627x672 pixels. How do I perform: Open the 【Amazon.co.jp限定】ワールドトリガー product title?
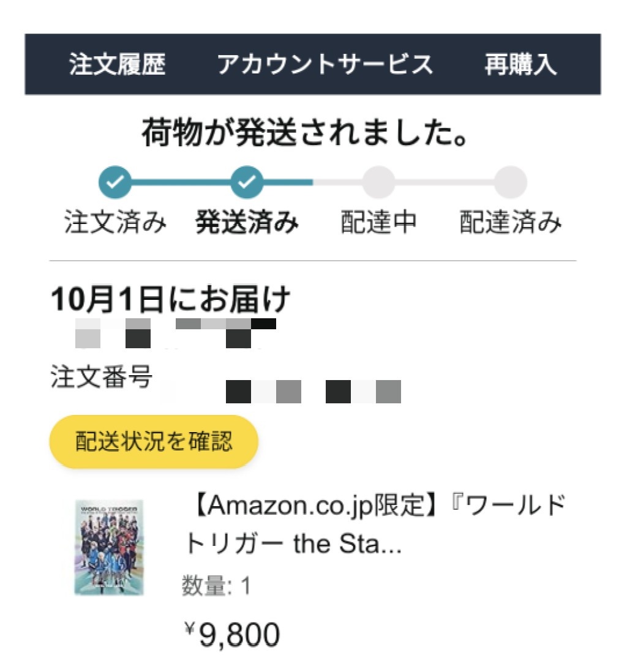click(374, 525)
